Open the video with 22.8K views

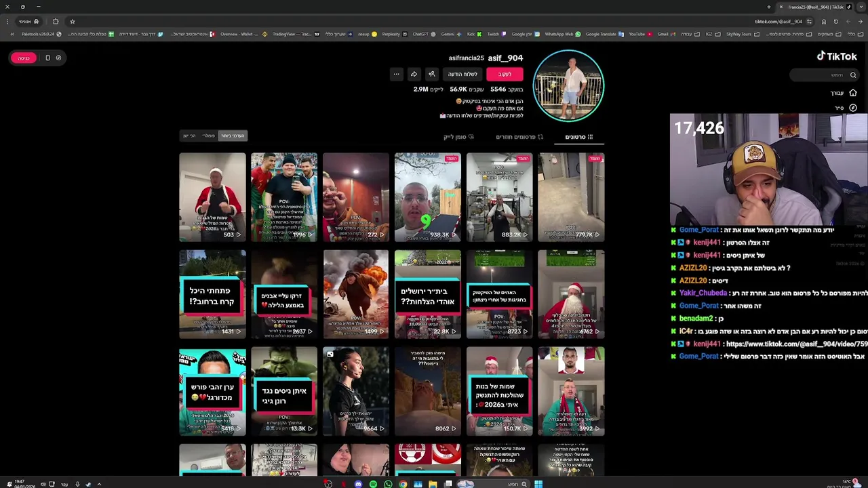point(427,294)
